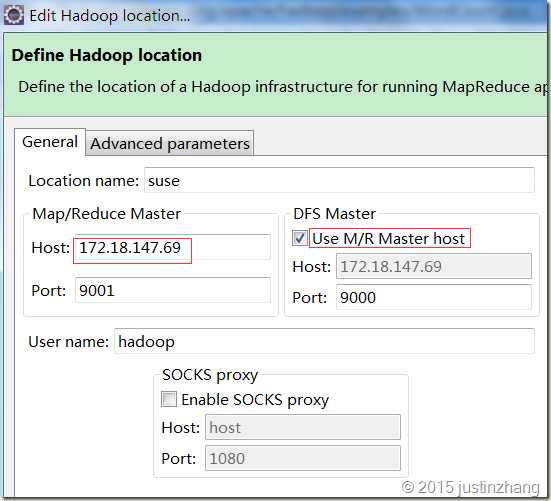Click the User name field containing hadoop
551x501 pixels.
pyautogui.click(x=324, y=341)
